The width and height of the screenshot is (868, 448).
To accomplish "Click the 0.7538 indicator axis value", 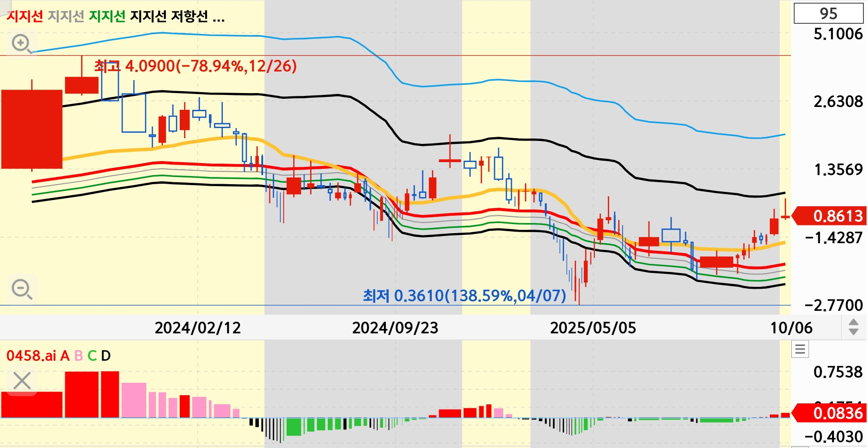I will pos(838,372).
